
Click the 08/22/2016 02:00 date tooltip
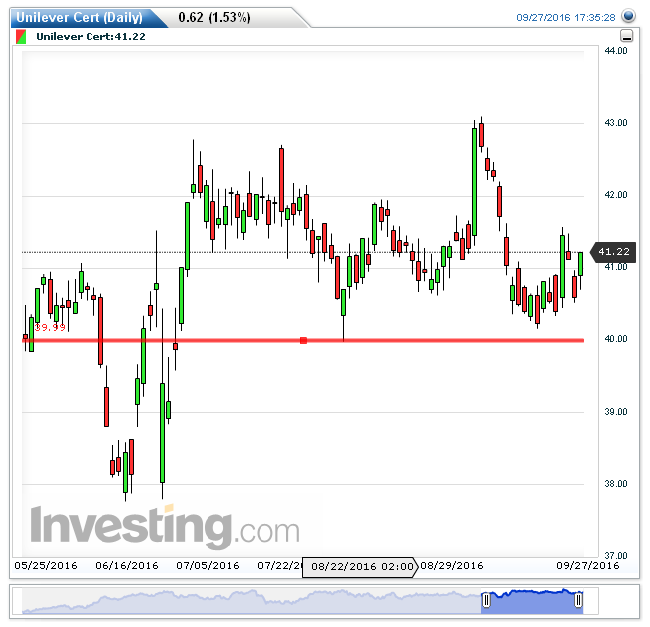coord(360,566)
